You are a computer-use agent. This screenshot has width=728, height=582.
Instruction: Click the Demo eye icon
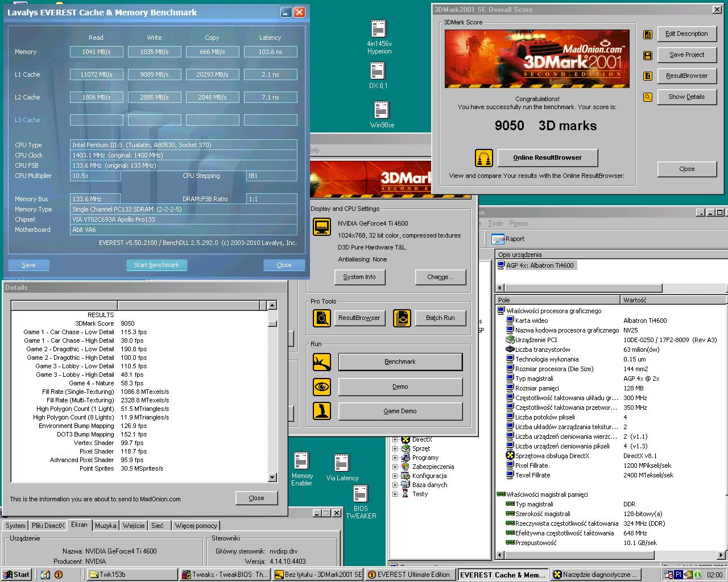click(322, 387)
